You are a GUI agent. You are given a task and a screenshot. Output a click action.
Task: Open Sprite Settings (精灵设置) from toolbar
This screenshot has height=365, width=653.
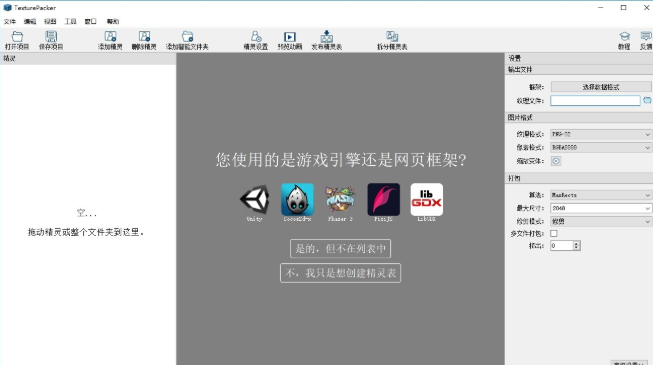[256, 40]
